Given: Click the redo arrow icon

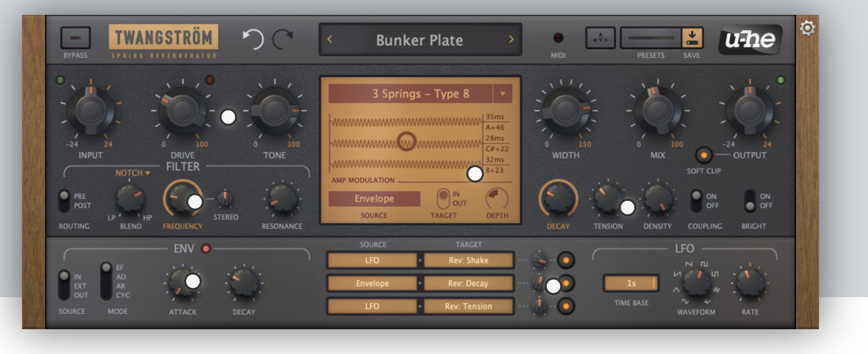Looking at the screenshot, I should [x=283, y=39].
